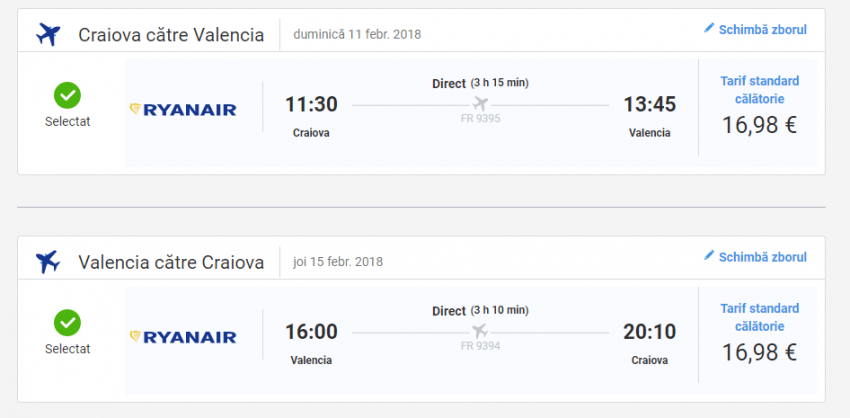Open Tarif standard călătorie on return flight
This screenshot has width=850, height=418.
760,318
